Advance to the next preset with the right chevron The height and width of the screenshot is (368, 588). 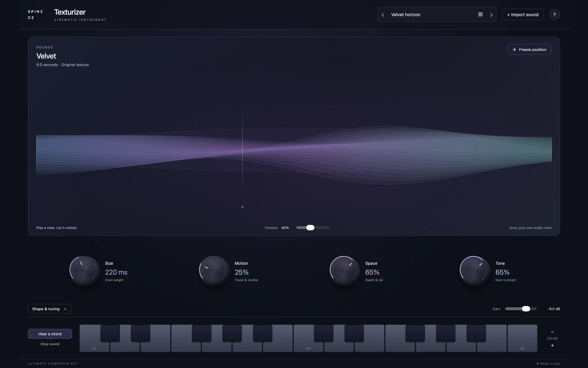coord(491,15)
